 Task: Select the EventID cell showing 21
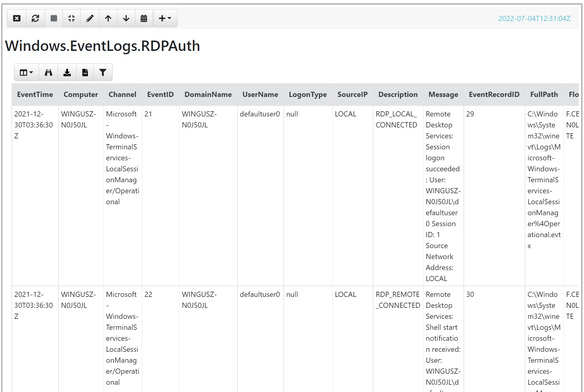[160, 195]
